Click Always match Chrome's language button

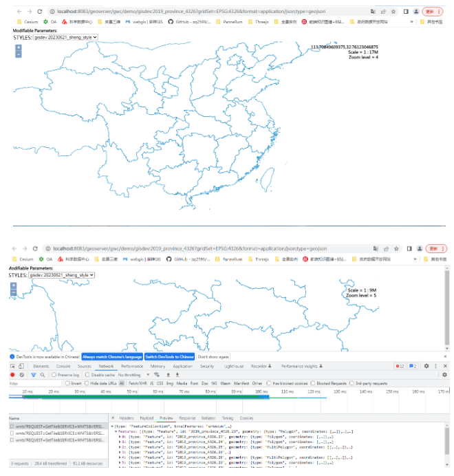[112, 357]
